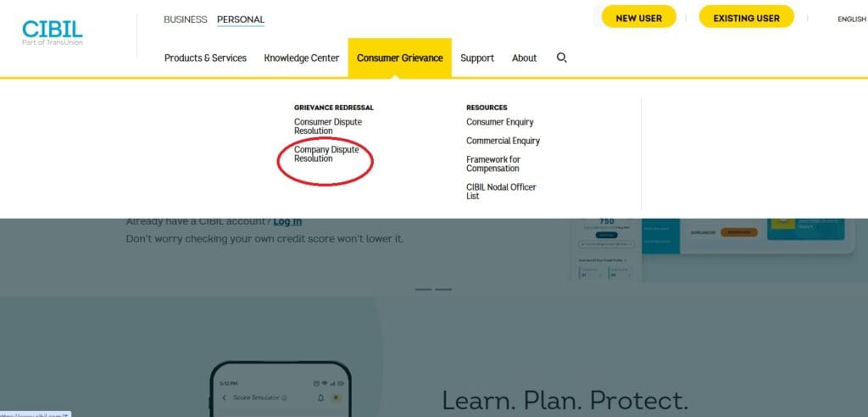Open CIBIL Nodal Officer List
868x417 pixels.
[501, 192]
